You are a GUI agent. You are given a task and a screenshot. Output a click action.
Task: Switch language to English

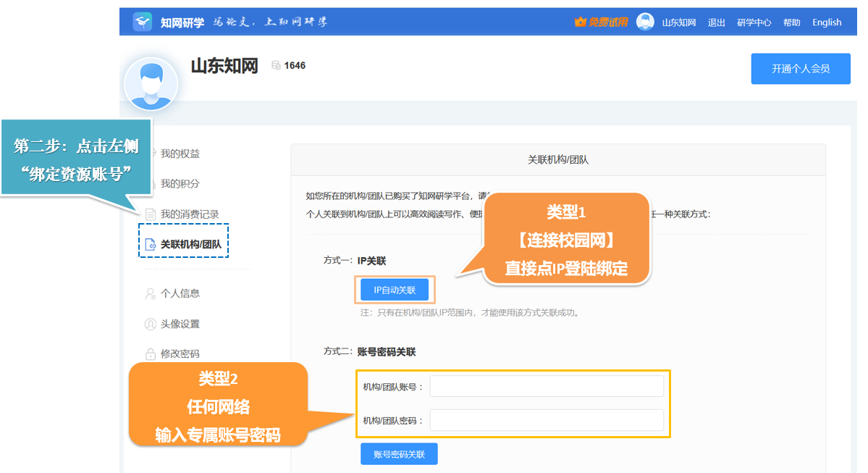827,22
